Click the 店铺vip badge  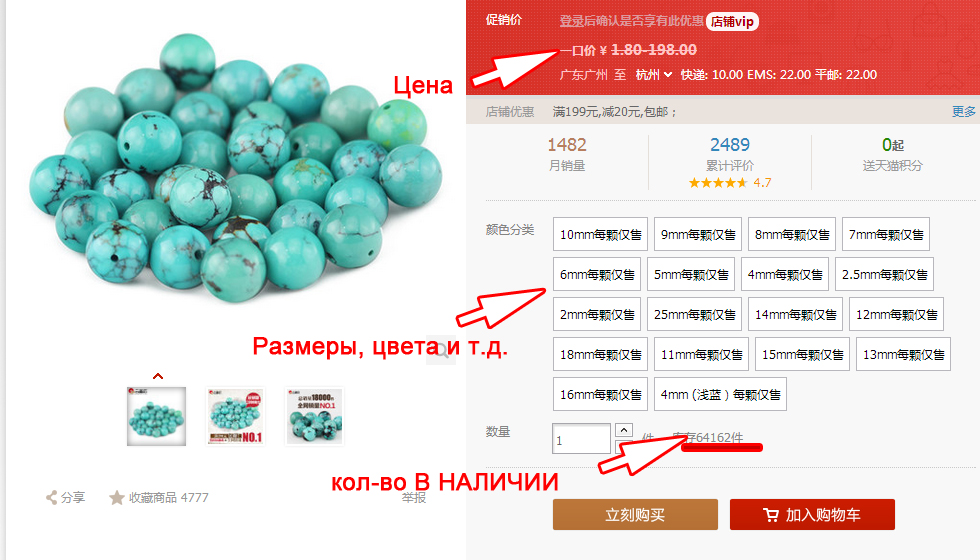click(732, 21)
